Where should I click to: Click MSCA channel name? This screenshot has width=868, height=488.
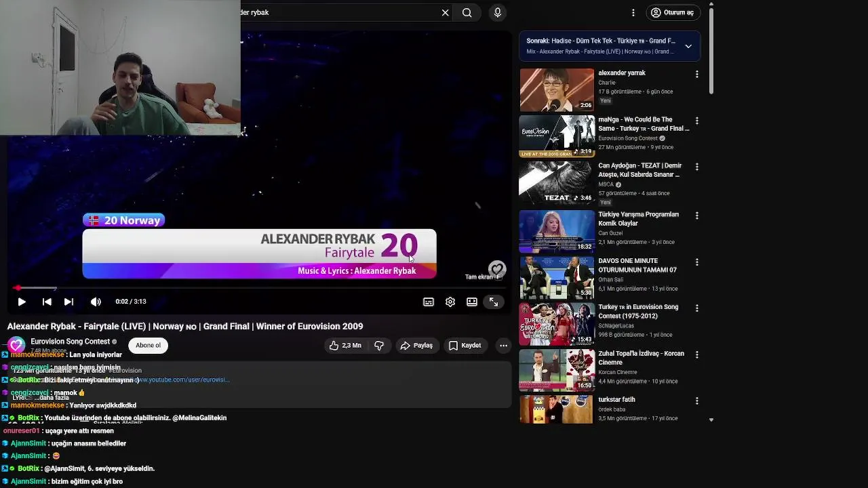coord(606,184)
